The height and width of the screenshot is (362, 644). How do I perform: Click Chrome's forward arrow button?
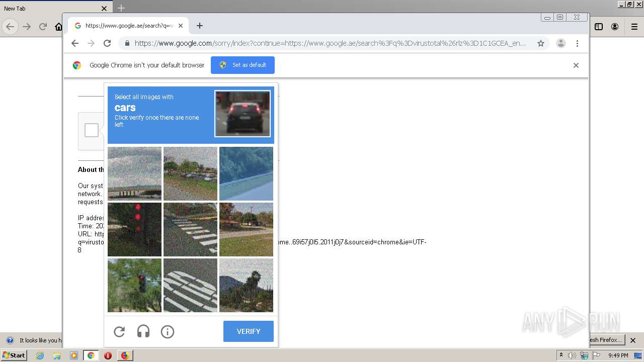click(91, 43)
